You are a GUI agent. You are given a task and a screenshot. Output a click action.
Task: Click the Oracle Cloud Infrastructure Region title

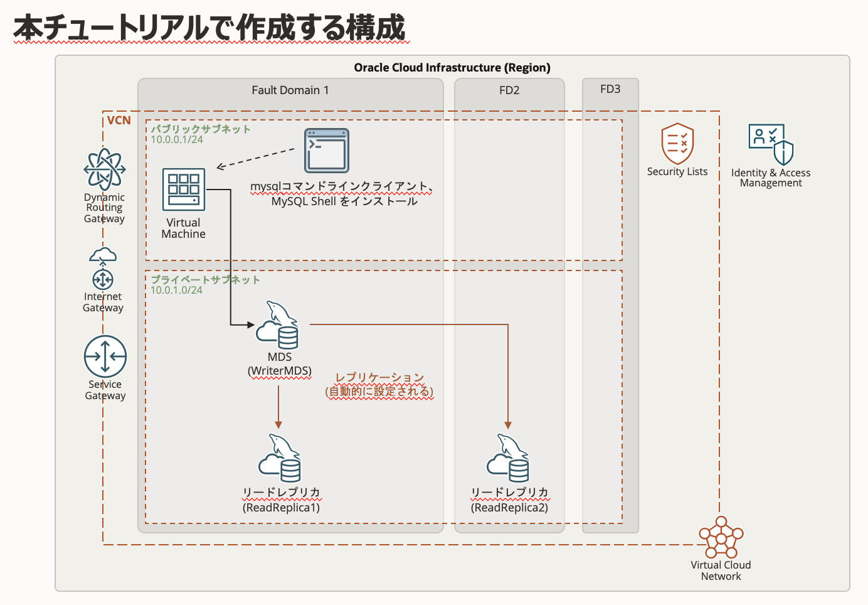pyautogui.click(x=453, y=67)
